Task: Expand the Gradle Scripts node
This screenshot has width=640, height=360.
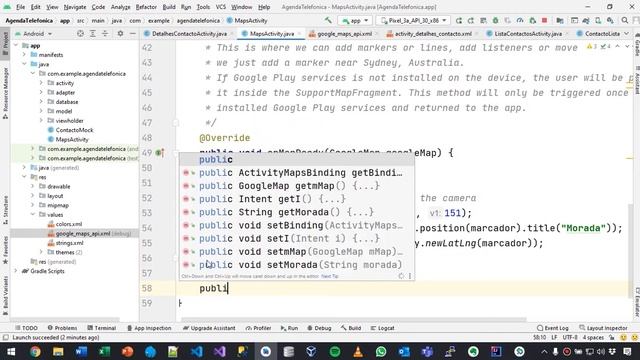Action: tap(16, 271)
